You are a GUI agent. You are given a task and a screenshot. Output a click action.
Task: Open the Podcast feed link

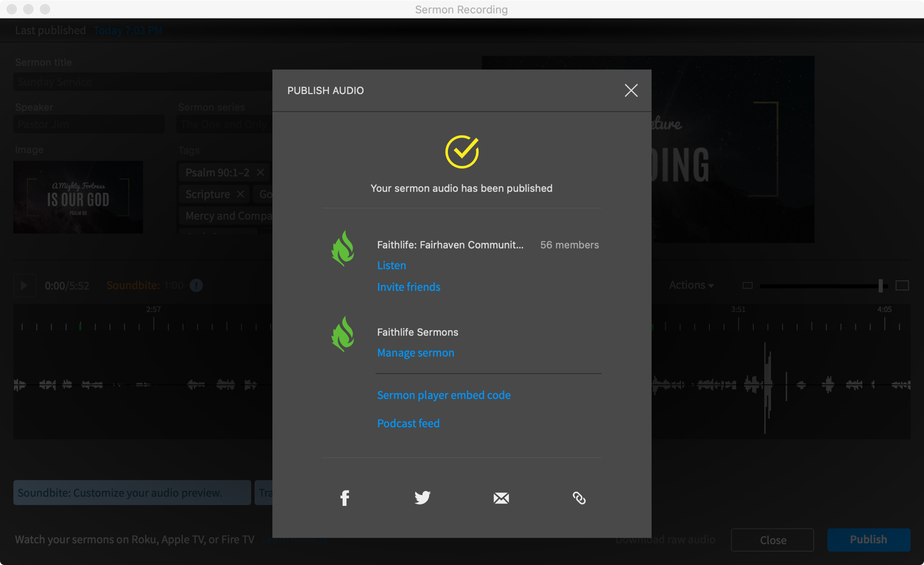(408, 424)
